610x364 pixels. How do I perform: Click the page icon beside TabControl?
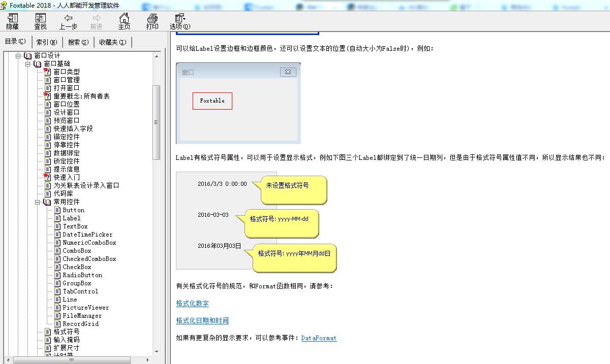coord(57,291)
